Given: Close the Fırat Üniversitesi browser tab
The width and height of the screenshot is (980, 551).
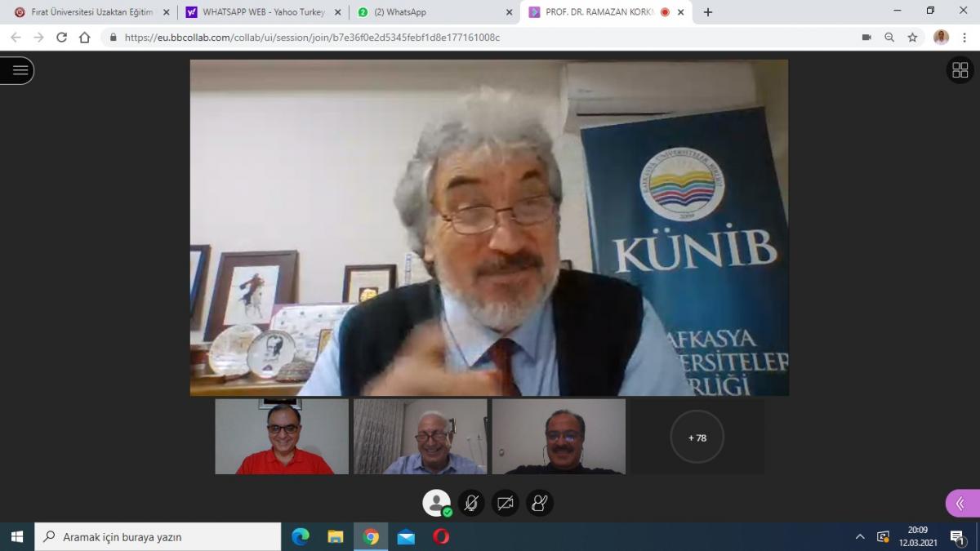Looking at the screenshot, I should (x=167, y=12).
